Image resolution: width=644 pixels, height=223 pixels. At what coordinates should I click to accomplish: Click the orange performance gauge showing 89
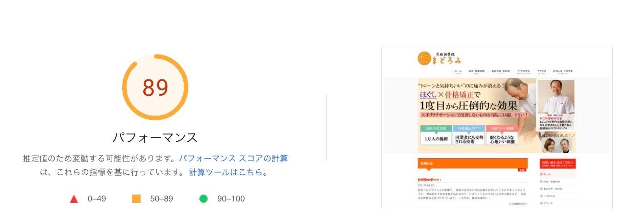click(x=155, y=87)
